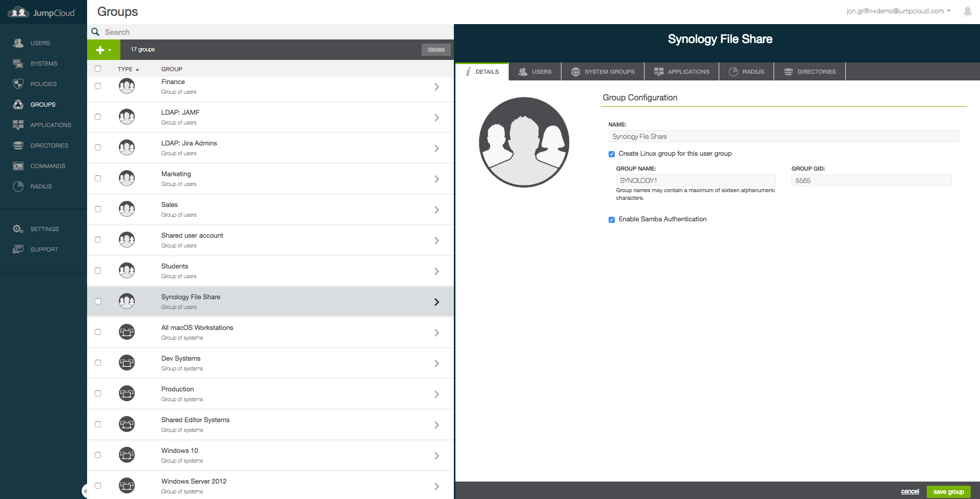This screenshot has width=980, height=499.
Task: Check the Production group checkbox
Action: click(x=98, y=393)
